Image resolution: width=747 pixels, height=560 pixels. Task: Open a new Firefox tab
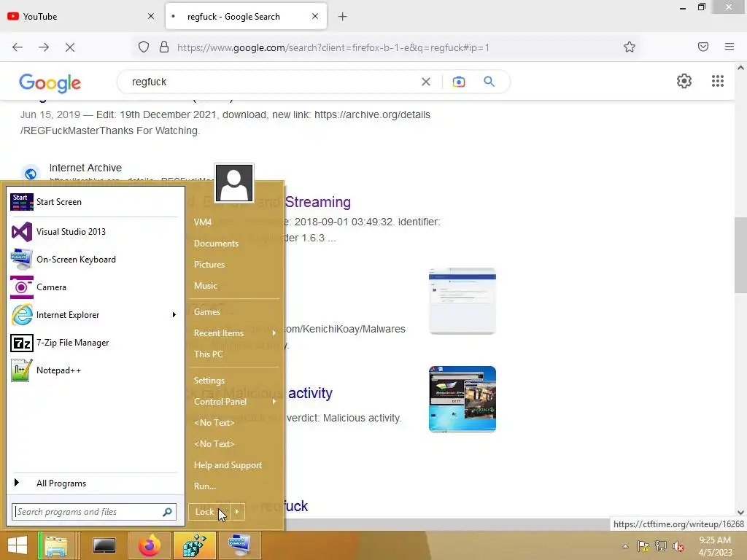343,17
